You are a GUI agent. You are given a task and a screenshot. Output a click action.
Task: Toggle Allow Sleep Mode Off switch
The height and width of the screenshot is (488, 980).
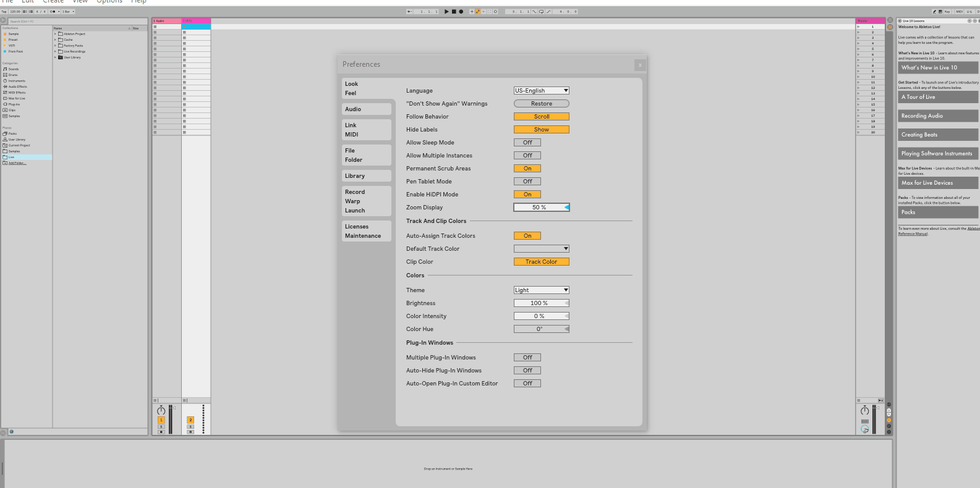pyautogui.click(x=527, y=143)
